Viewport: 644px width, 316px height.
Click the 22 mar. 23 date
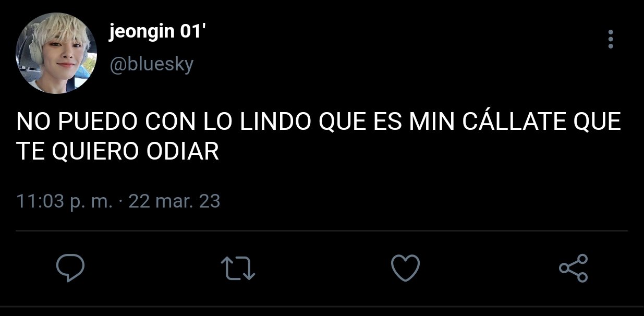[174, 201]
